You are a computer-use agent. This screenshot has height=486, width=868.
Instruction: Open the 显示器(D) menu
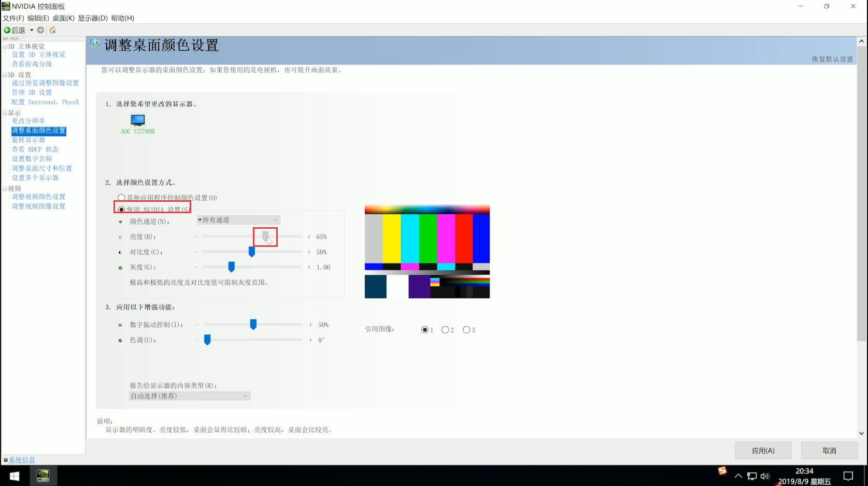(93, 18)
